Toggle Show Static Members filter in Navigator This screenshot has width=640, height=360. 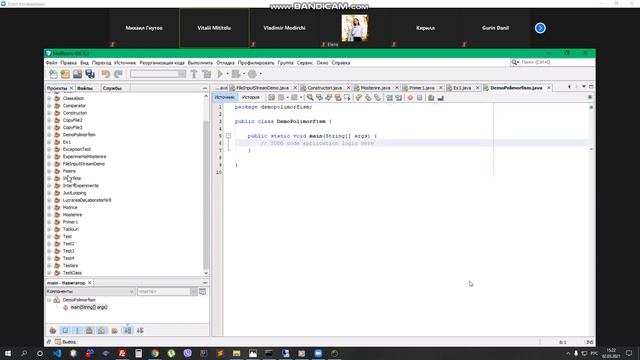77,331
